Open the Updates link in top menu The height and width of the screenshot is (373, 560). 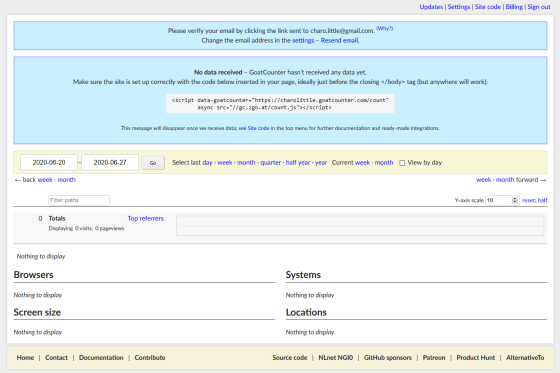(x=431, y=7)
